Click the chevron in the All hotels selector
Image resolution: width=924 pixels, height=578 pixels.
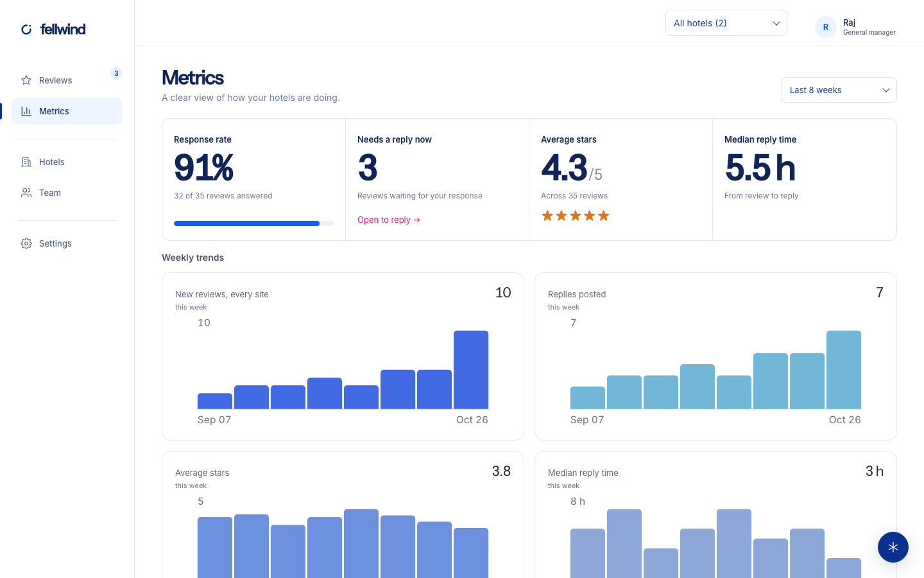pyautogui.click(x=776, y=23)
